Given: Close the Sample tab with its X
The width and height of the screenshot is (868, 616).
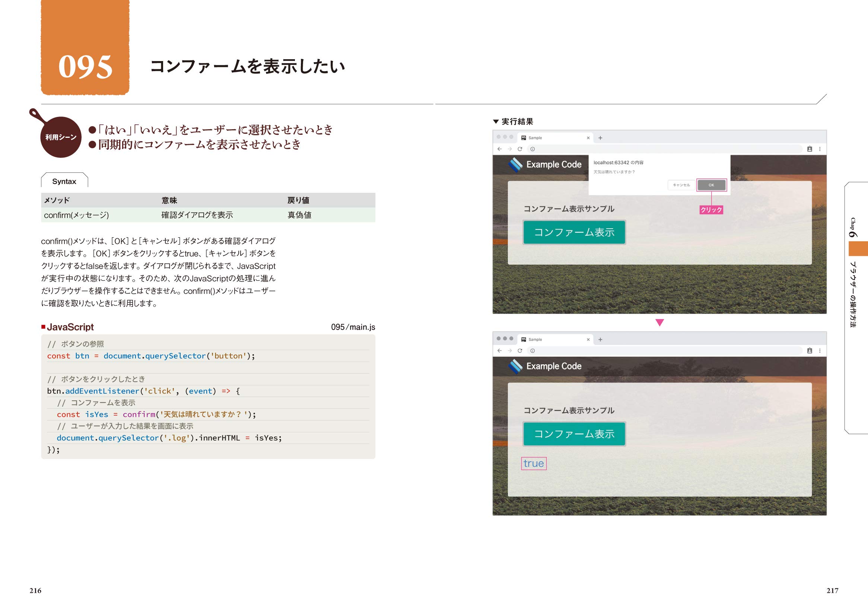Looking at the screenshot, I should pos(588,138).
